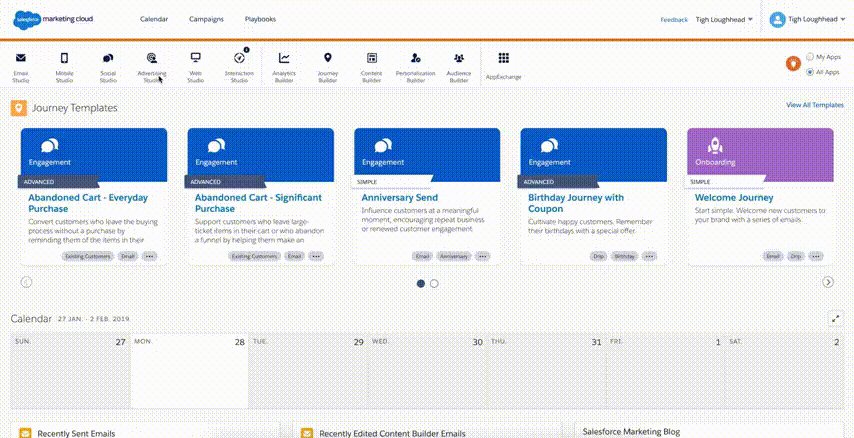Open Content Builder app icon
Viewport: 854px width, 438px height.
(x=371, y=58)
